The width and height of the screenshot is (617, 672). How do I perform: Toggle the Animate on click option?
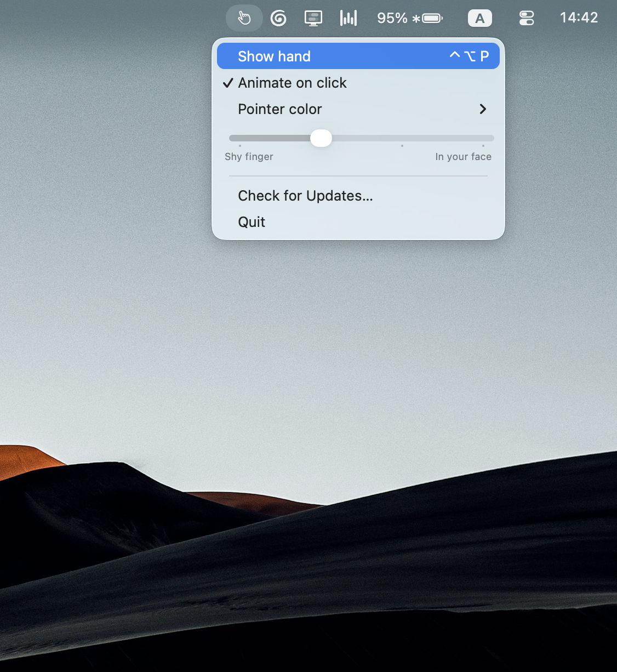tap(358, 83)
